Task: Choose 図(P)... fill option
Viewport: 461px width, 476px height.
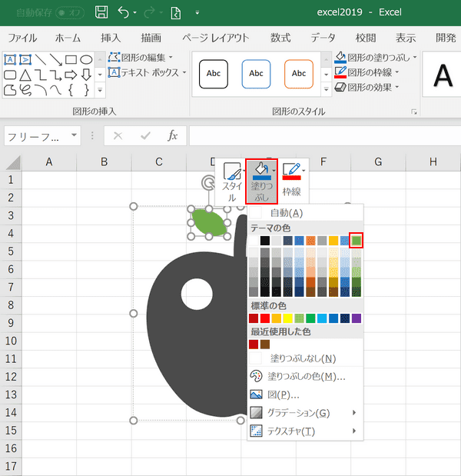Action: click(x=306, y=394)
